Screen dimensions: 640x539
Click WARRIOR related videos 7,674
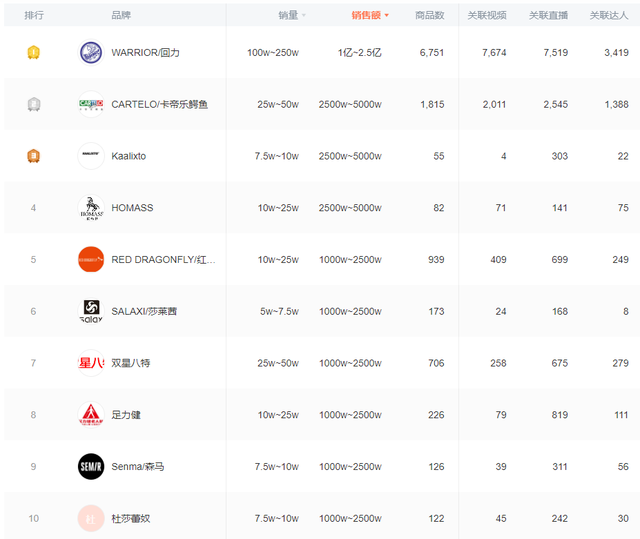click(494, 53)
